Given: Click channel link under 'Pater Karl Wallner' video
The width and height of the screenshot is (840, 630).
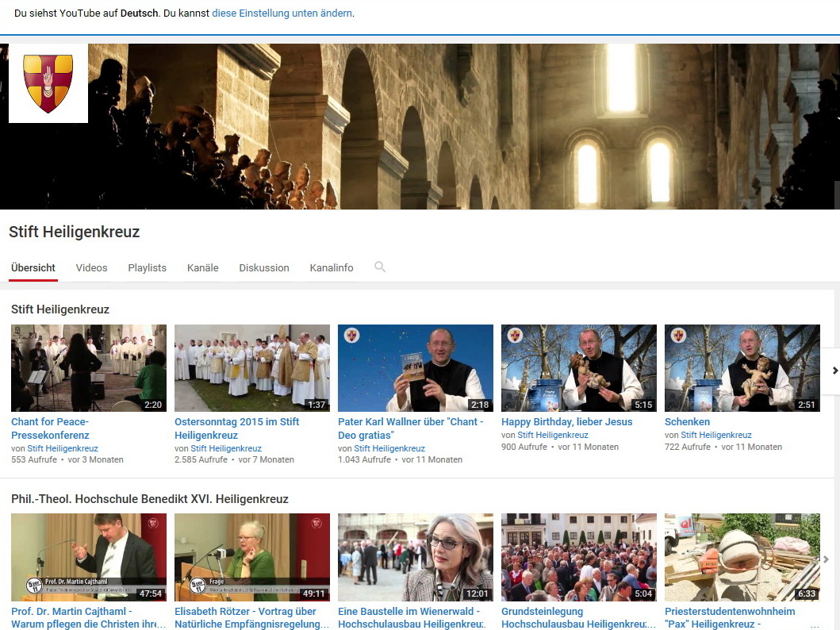Looking at the screenshot, I should [x=389, y=448].
